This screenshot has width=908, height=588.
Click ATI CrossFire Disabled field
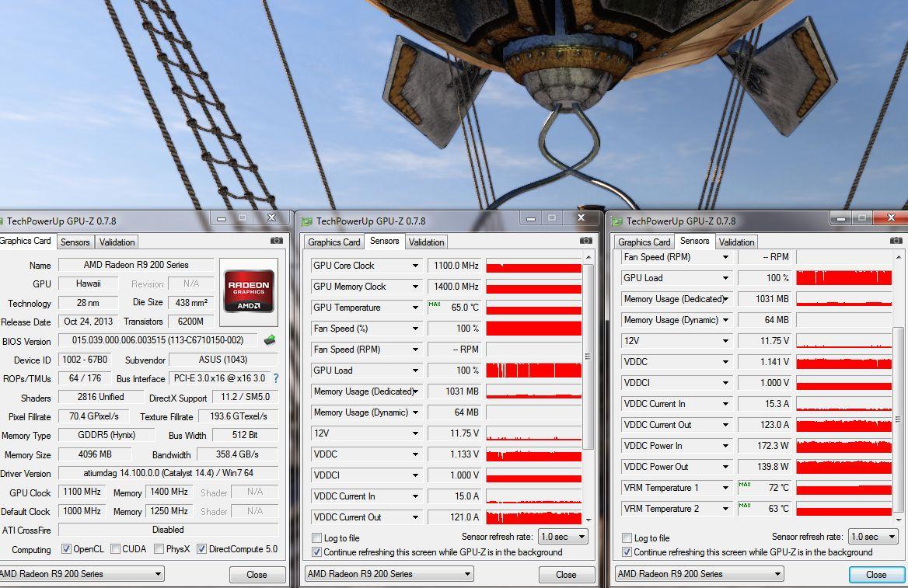click(x=169, y=530)
